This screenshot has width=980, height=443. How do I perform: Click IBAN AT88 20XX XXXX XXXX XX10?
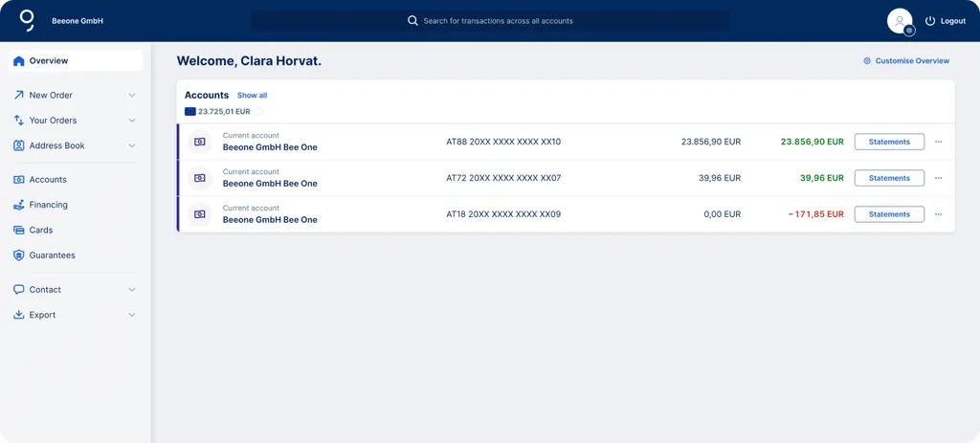tap(503, 142)
